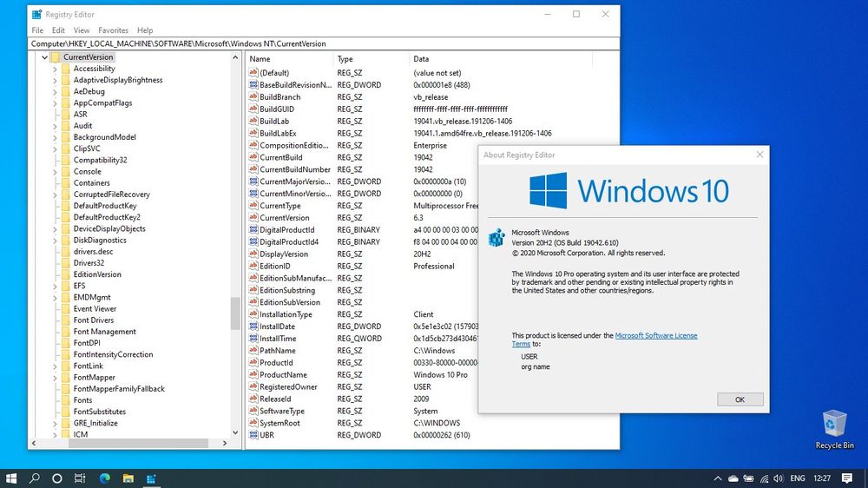Click the Type column header

point(371,59)
